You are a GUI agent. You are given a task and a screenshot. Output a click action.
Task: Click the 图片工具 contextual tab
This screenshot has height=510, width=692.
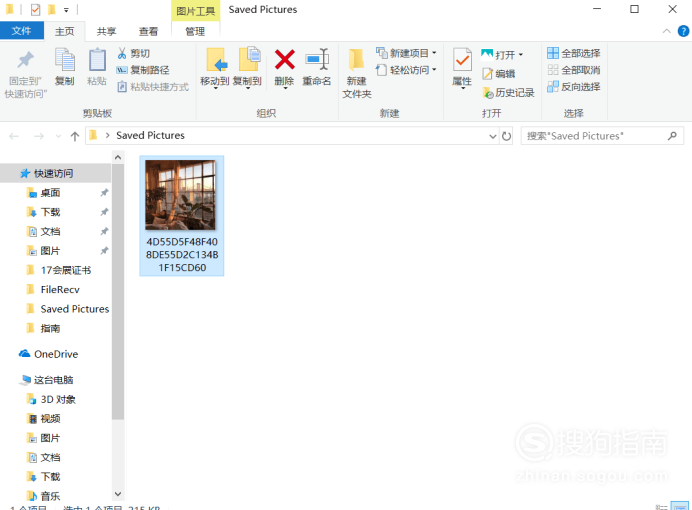(x=196, y=11)
